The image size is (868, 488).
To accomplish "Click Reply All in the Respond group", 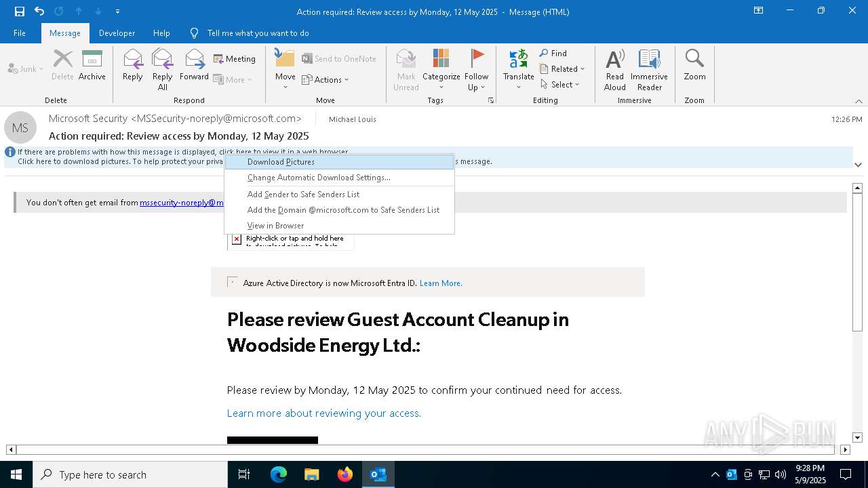I will tap(163, 70).
